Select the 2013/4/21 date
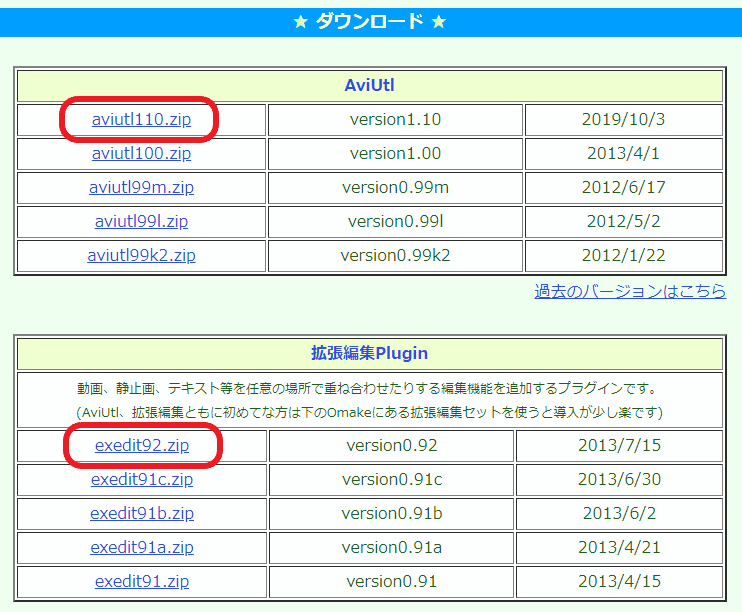The image size is (742, 612). [619, 548]
